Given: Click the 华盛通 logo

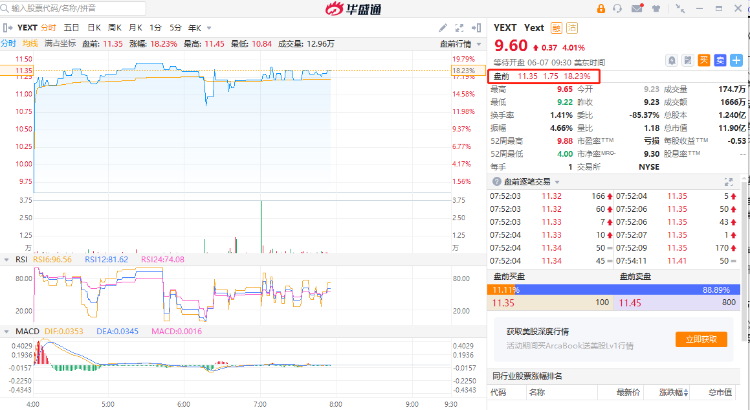Looking at the screenshot, I should pyautogui.click(x=353, y=9).
